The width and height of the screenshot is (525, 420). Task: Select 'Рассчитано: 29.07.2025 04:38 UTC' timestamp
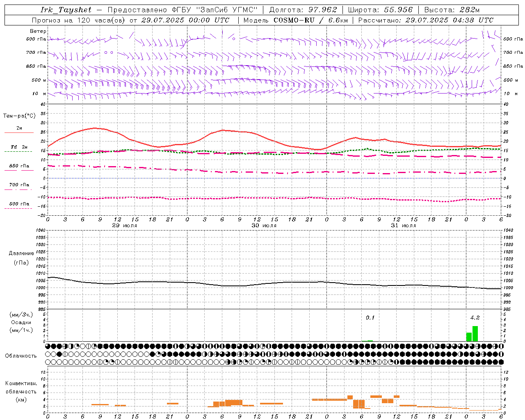(426, 20)
